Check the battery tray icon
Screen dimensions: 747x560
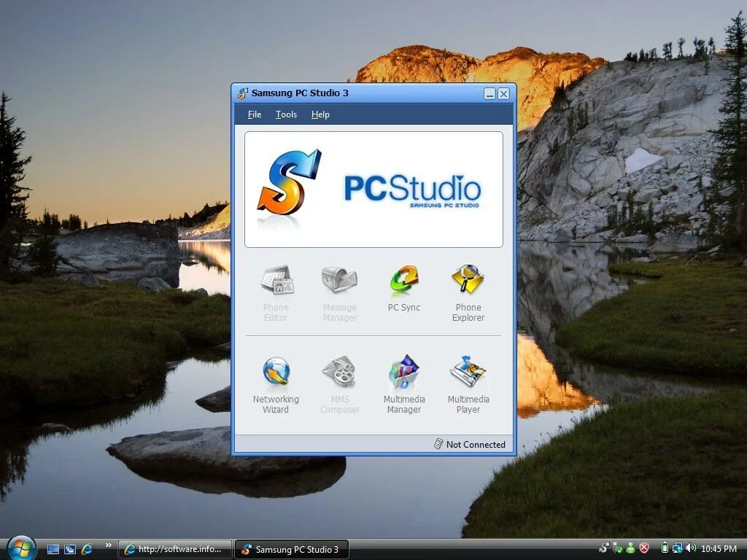[665, 548]
